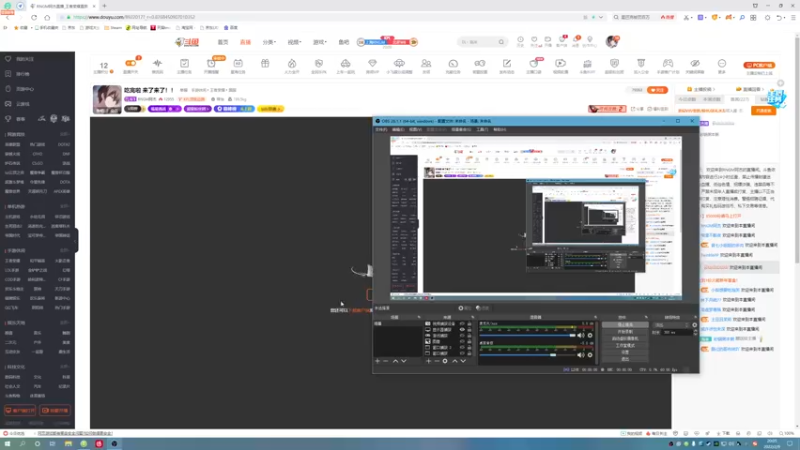Open the 工具(T) menu in OBS
The height and width of the screenshot is (450, 800).
[x=482, y=130]
